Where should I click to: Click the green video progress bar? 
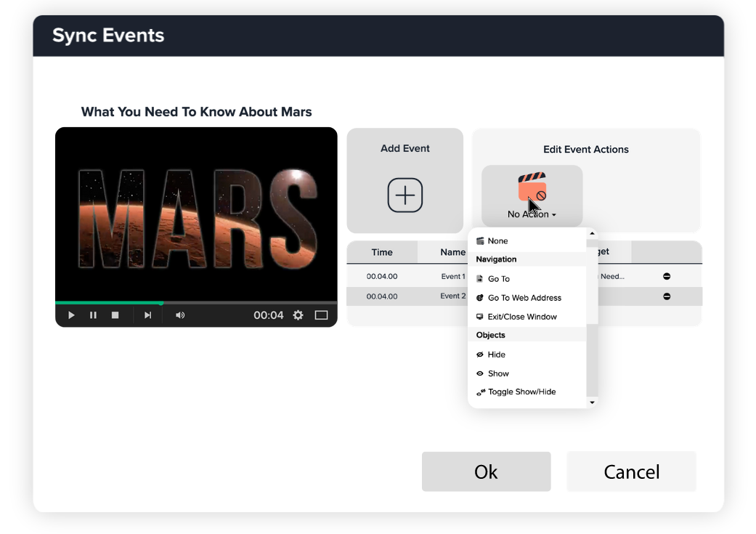(x=109, y=302)
